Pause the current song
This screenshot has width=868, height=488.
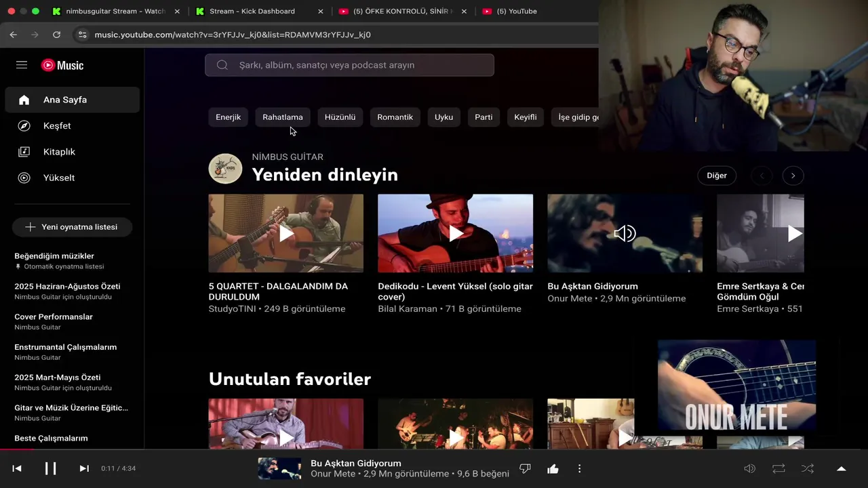[51, 468]
